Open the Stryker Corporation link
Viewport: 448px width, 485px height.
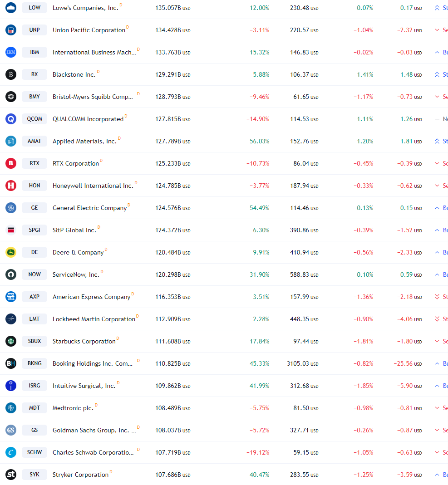(80, 475)
